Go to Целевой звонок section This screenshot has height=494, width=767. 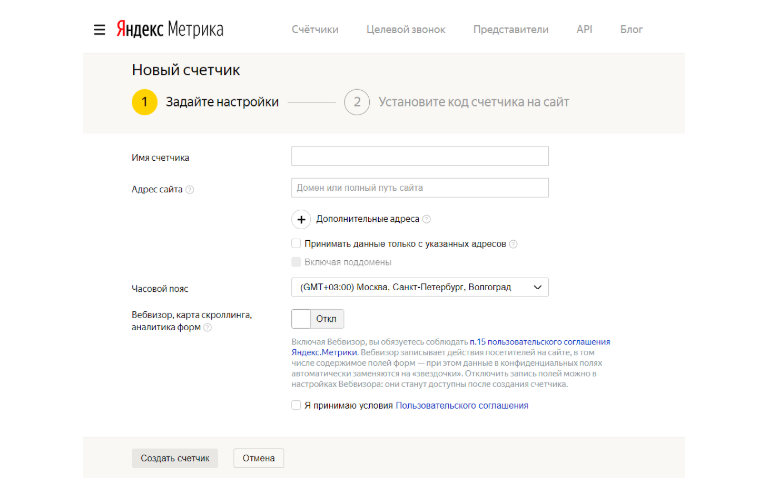click(x=406, y=29)
